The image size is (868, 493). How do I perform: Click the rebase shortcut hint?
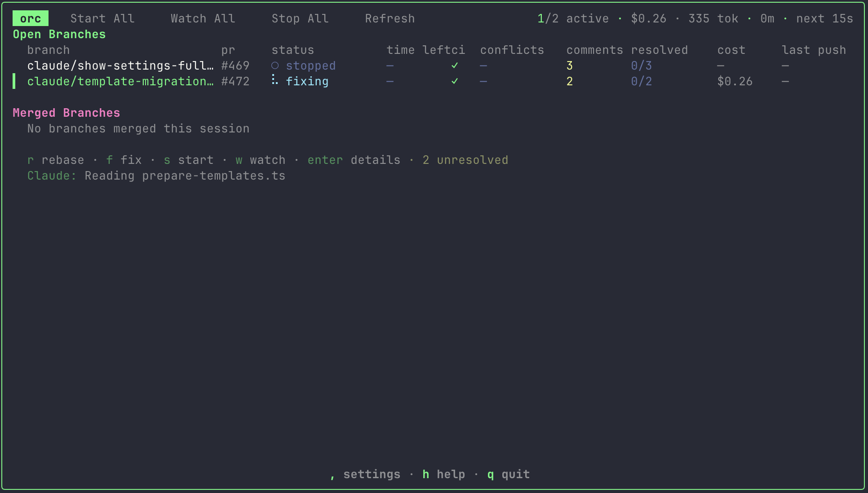pos(56,160)
